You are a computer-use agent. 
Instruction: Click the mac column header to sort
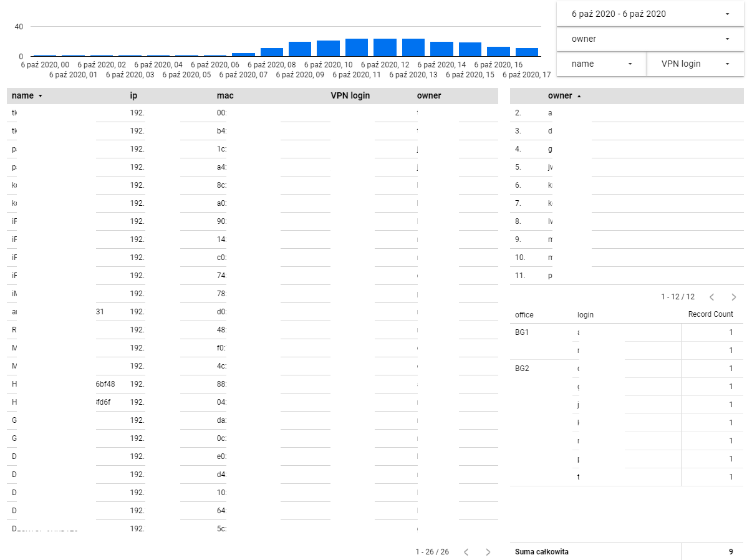(226, 95)
